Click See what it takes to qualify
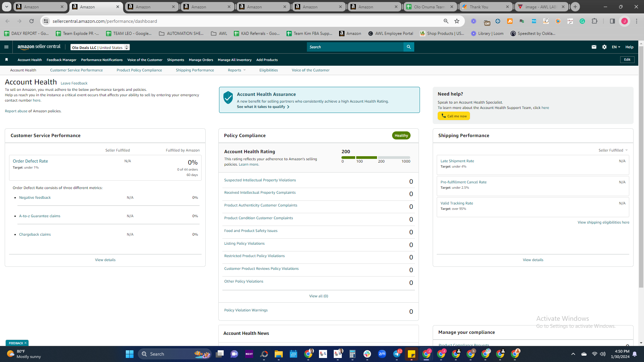Screen dimensions: 644x362 point(263,107)
